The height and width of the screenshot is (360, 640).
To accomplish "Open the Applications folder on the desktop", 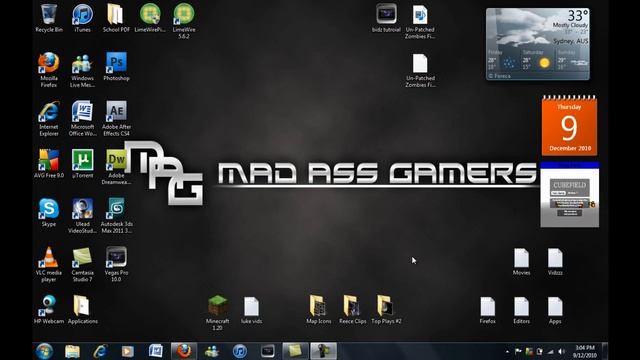I will (x=82, y=309).
